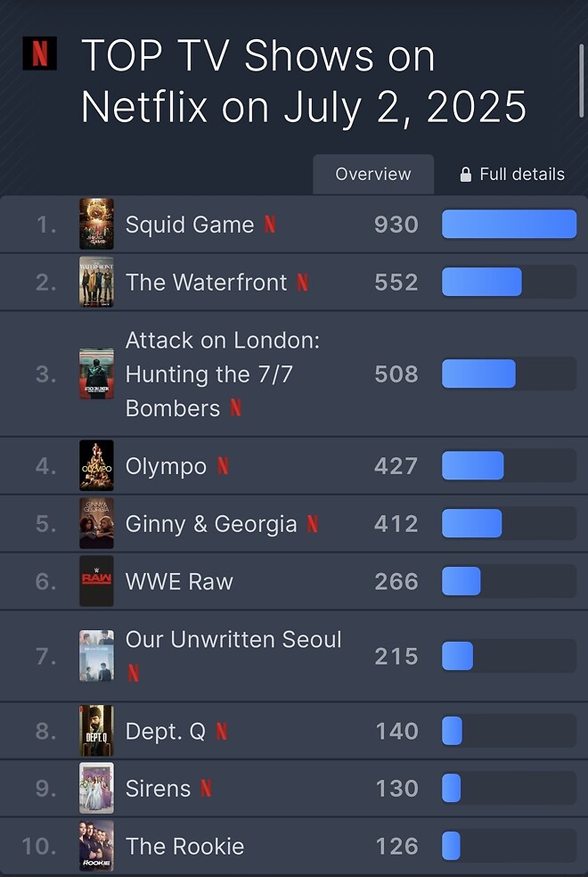Click the Netflix N badge after Dept. Q
Screen dimensions: 588x877
221,731
